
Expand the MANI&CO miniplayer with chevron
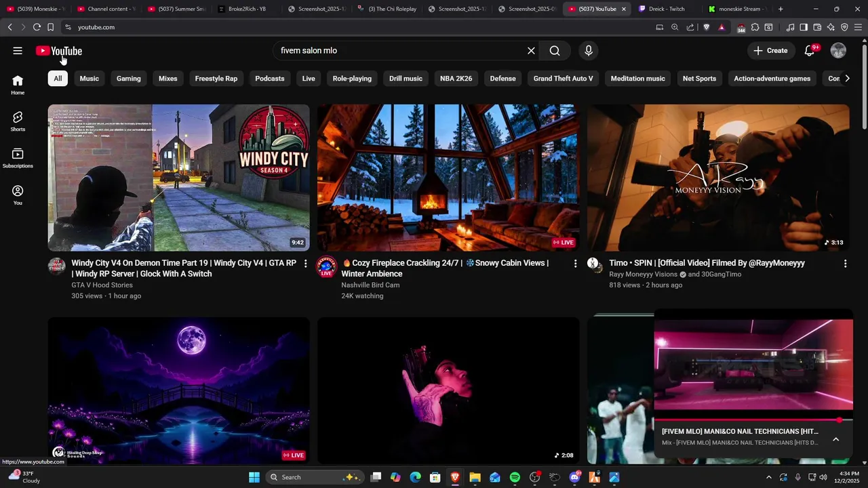[x=835, y=439]
